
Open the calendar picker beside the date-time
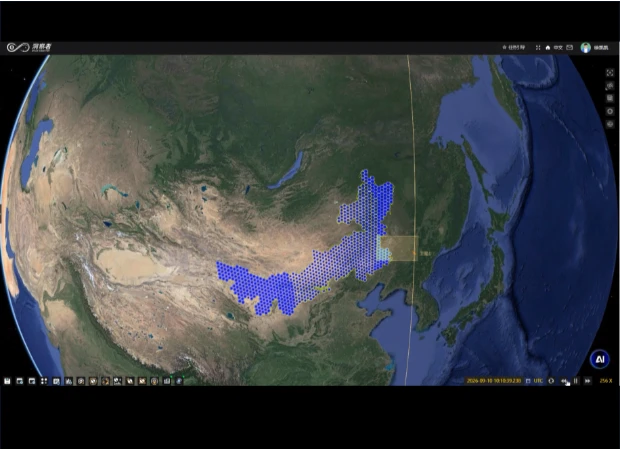tap(528, 381)
